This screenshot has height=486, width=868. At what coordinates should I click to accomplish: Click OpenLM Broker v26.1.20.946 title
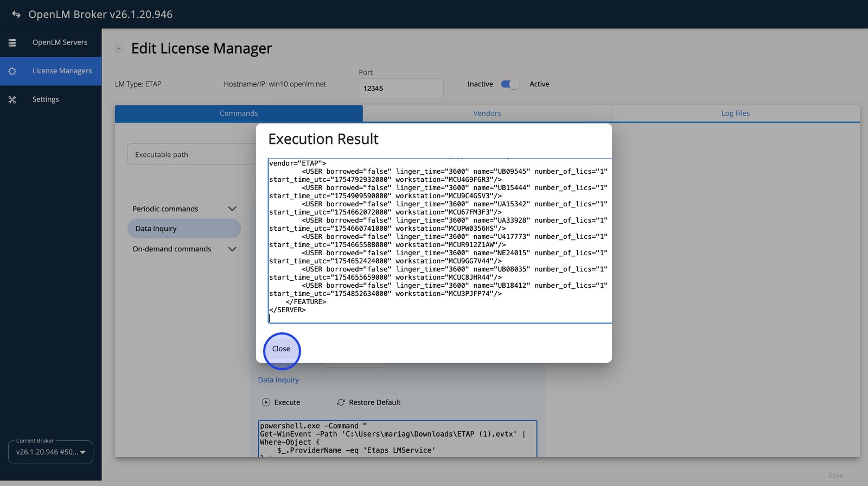(x=100, y=14)
